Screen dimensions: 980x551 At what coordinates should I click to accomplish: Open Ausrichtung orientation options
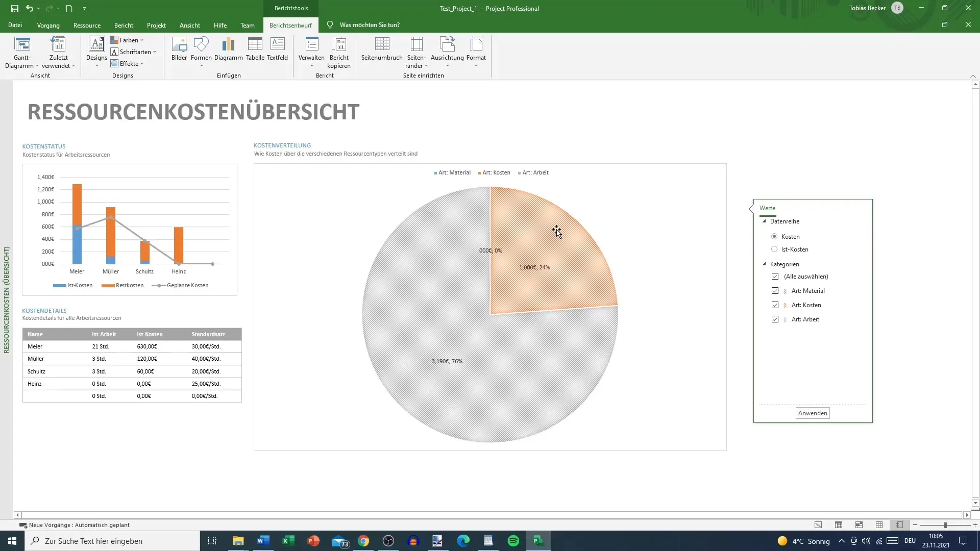447,52
